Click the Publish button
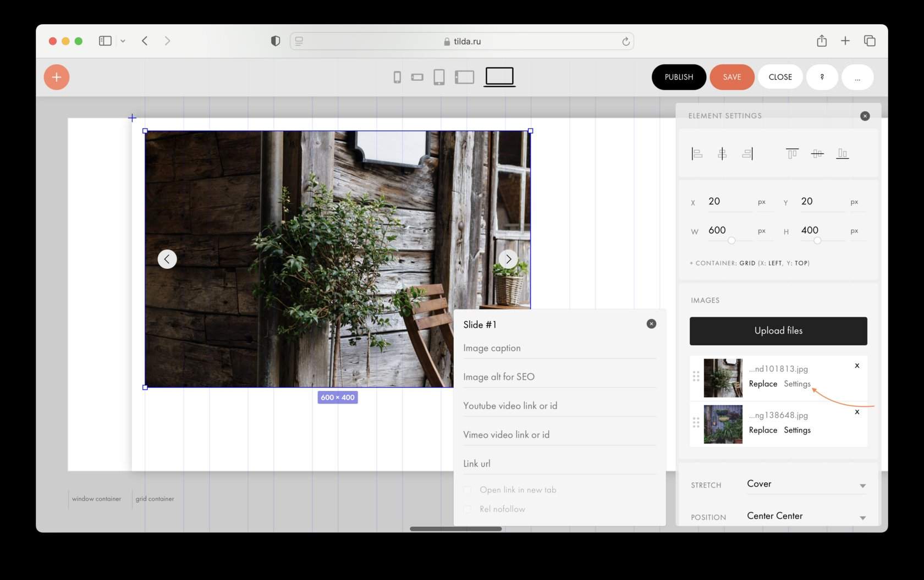 [x=679, y=77]
